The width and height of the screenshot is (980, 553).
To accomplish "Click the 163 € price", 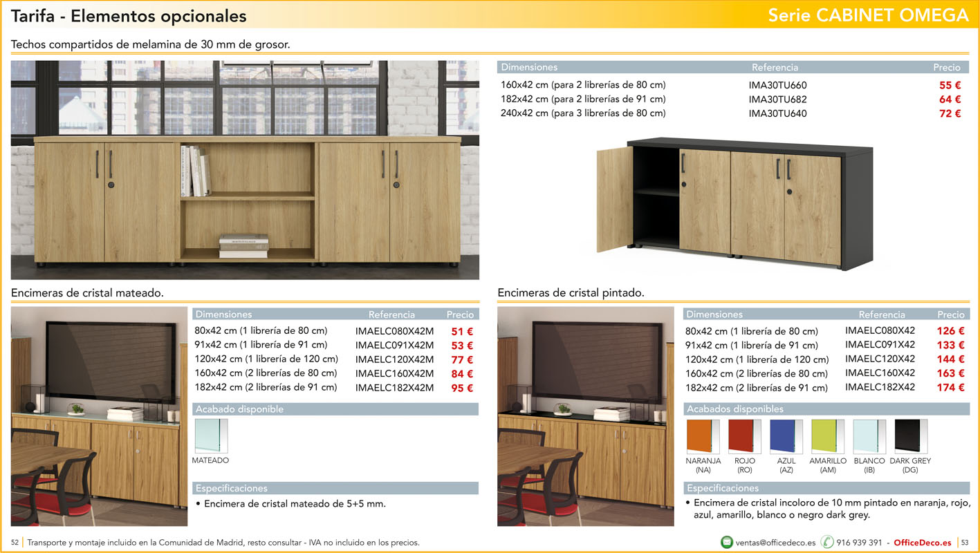I will point(951,373).
